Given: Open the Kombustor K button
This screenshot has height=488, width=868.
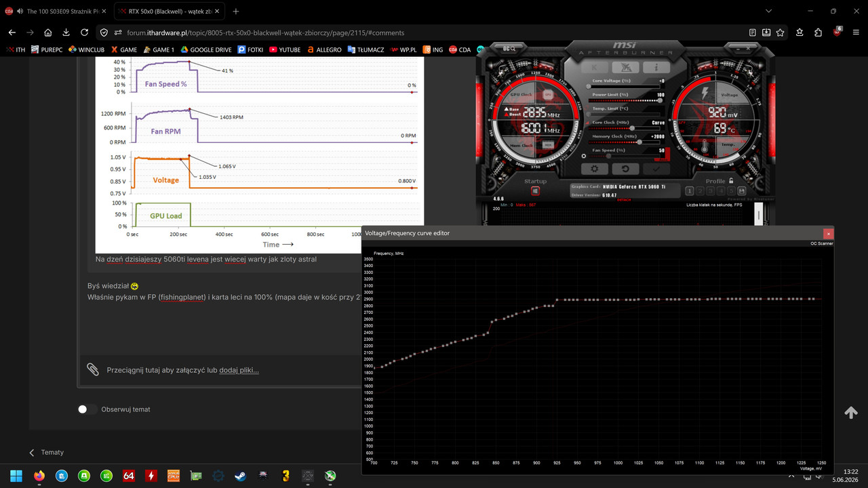Looking at the screenshot, I should [595, 67].
